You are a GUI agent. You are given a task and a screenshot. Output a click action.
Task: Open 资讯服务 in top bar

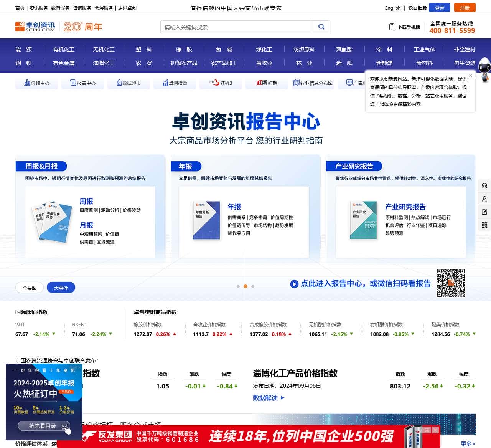[39, 8]
